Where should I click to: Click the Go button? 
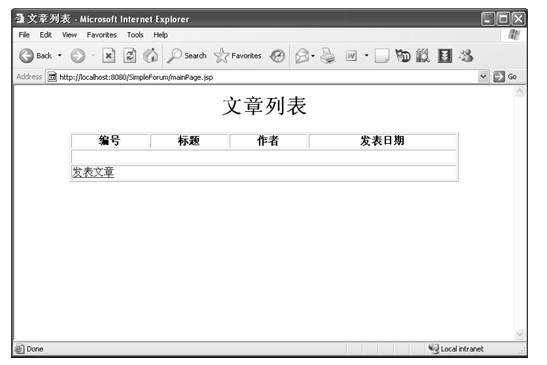(505, 76)
